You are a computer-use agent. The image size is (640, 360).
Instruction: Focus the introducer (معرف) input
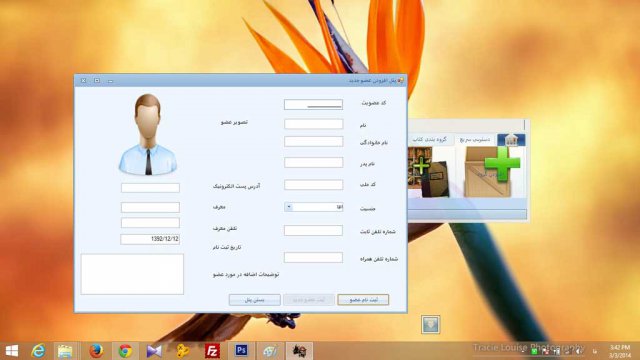[x=150, y=207]
